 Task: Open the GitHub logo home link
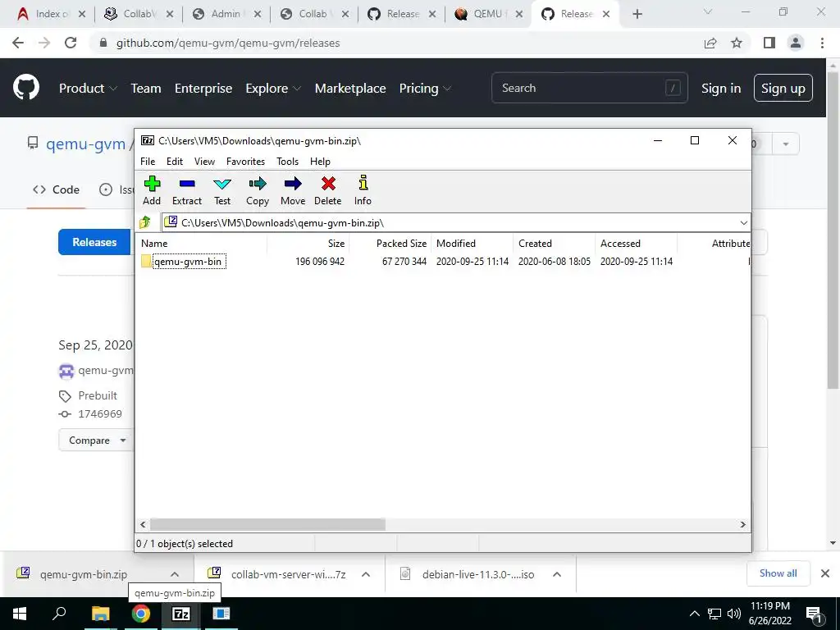[26, 88]
